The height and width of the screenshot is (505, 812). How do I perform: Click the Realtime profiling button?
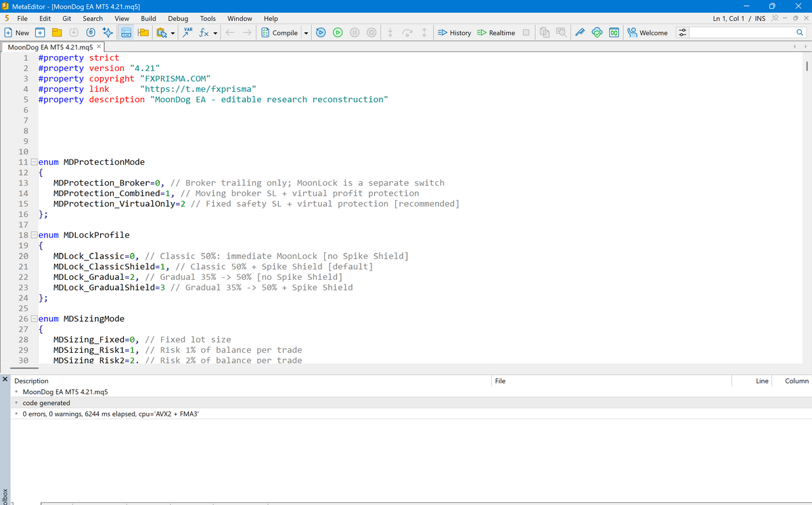(x=496, y=32)
